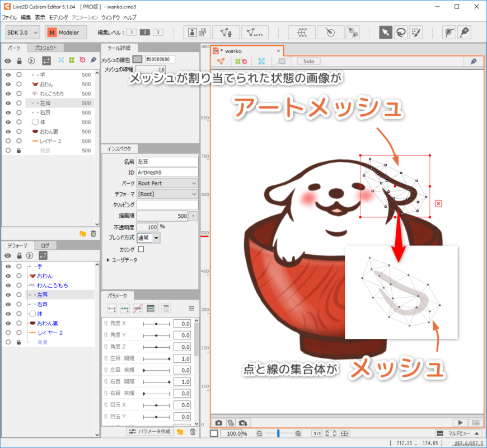Open the モデリング menu

(59, 17)
